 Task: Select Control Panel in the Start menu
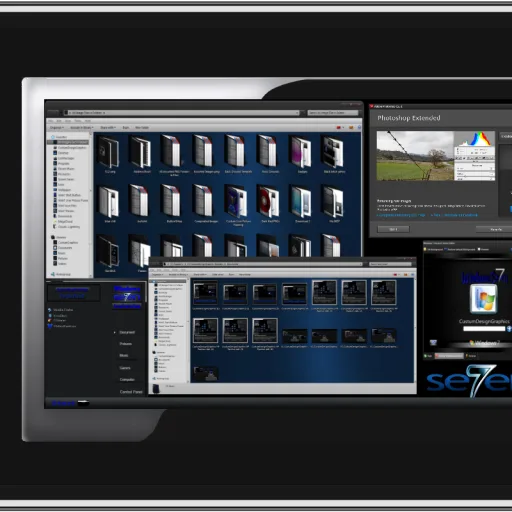131,392
